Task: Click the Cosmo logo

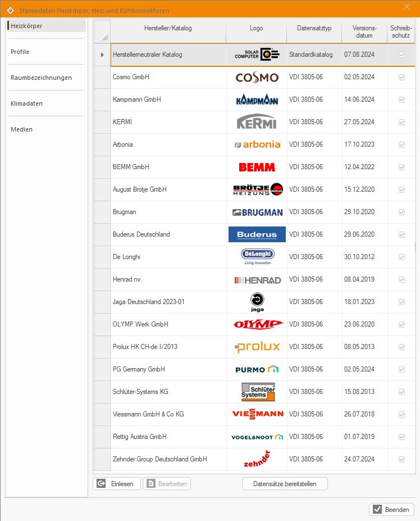Action: pyautogui.click(x=257, y=78)
